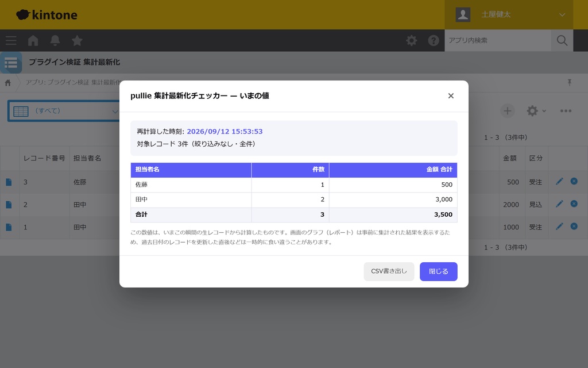Screen dimensions: 588x368
Task: Click the 閉じる button
Action: pyautogui.click(x=438, y=271)
